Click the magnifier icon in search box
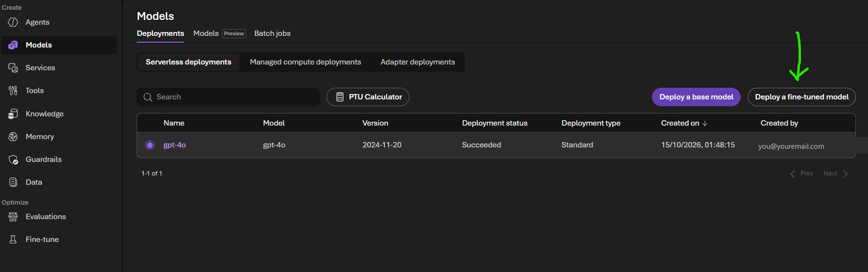The width and height of the screenshot is (868, 272). point(148,97)
